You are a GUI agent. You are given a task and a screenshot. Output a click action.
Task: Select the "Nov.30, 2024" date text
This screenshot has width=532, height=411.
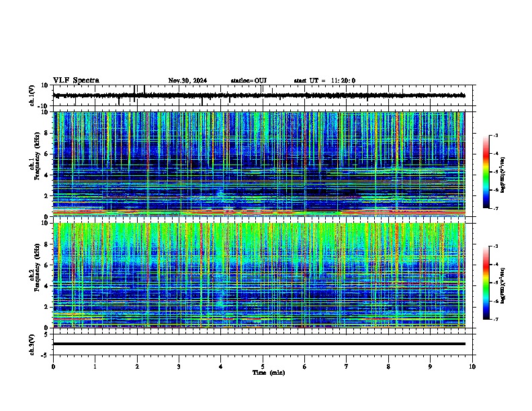[187, 81]
